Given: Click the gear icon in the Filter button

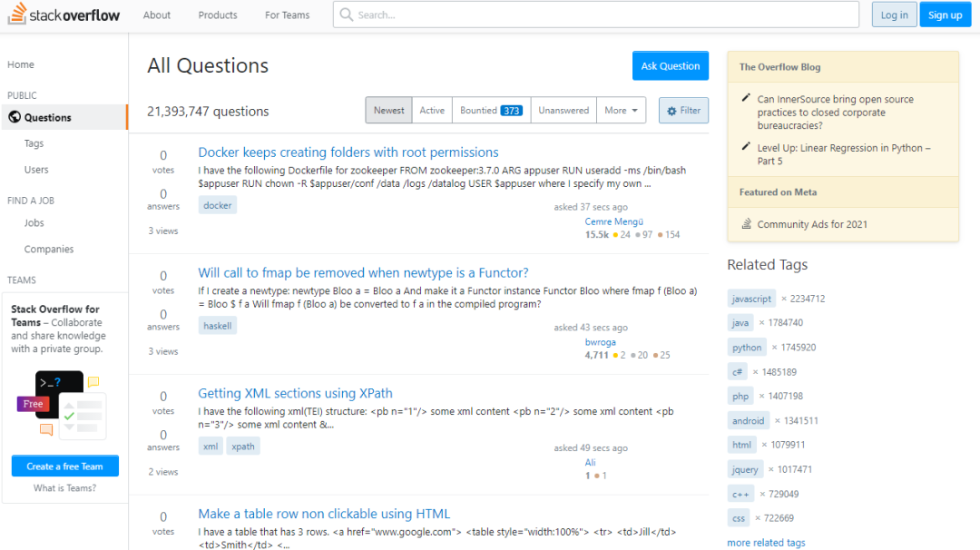Looking at the screenshot, I should tap(671, 111).
